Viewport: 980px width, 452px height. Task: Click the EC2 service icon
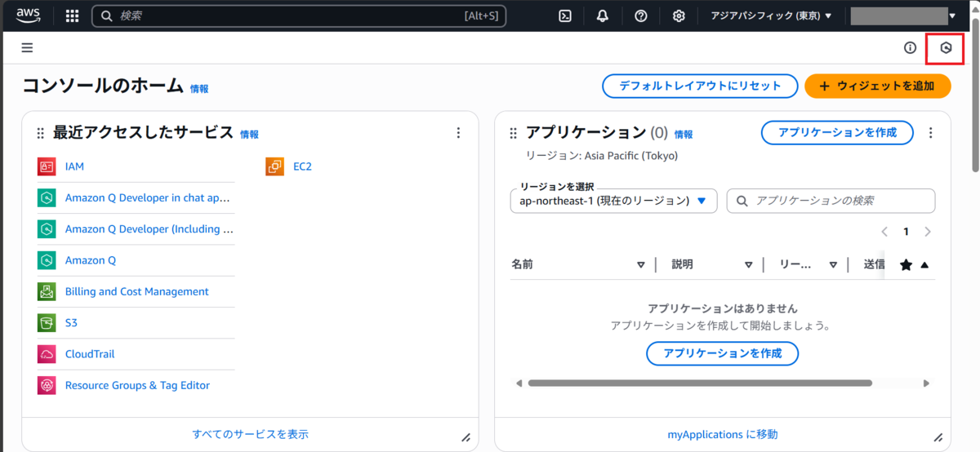(x=274, y=166)
